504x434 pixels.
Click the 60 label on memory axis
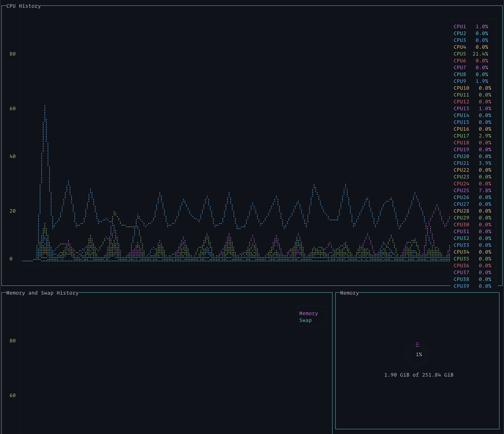click(12, 395)
